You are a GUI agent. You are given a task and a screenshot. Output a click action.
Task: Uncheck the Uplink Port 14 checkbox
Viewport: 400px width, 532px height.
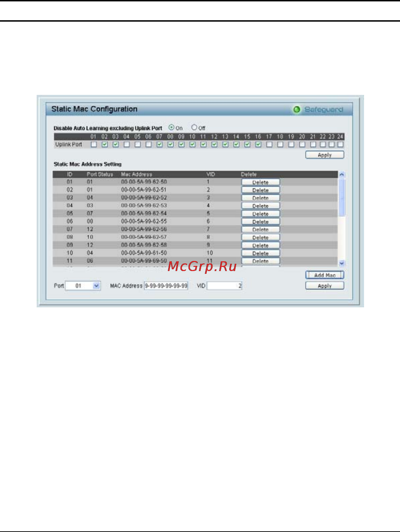pyautogui.click(x=236, y=144)
